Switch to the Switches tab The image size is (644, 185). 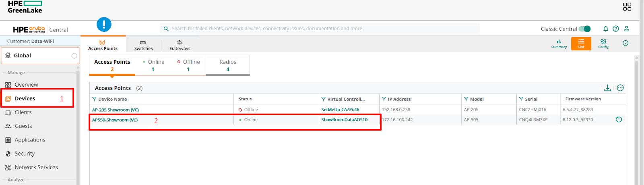(x=143, y=45)
